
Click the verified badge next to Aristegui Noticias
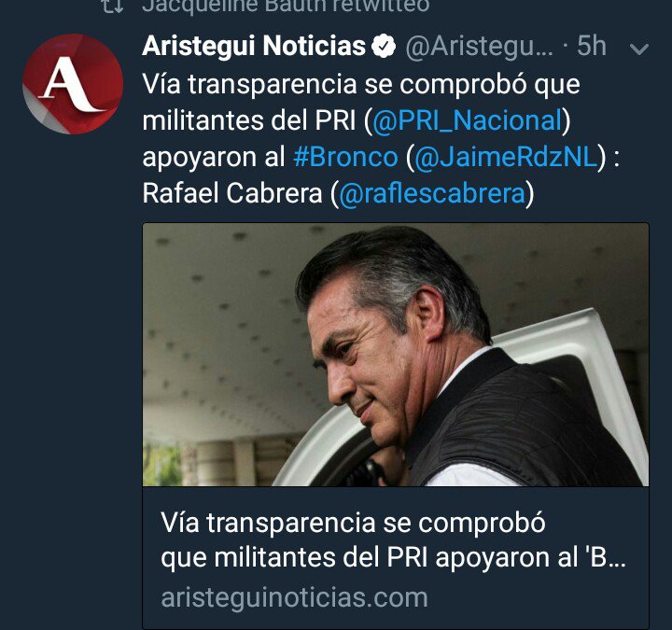point(384,46)
